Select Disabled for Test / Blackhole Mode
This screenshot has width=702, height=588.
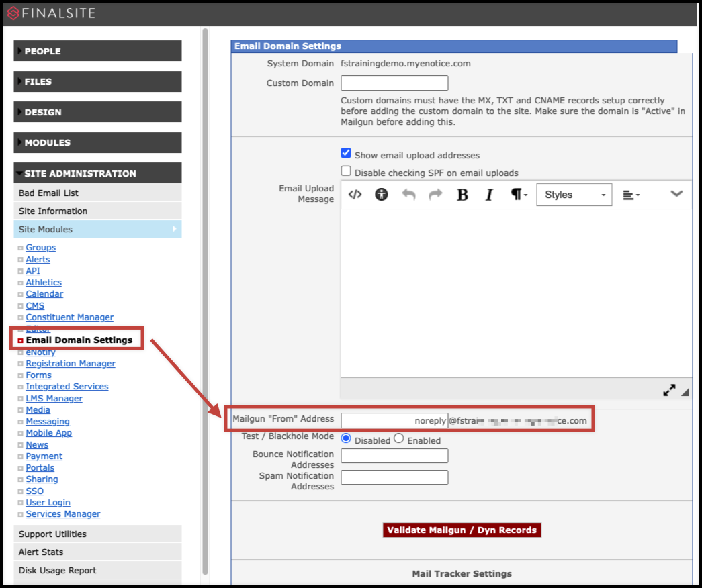(346, 438)
